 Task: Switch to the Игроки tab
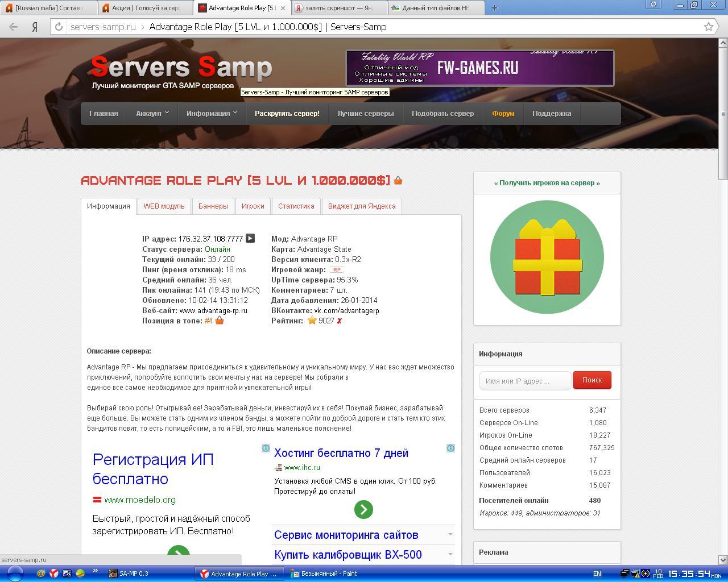[x=253, y=206]
